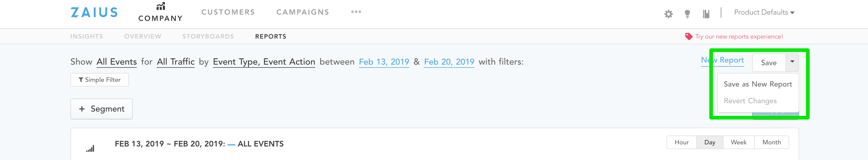This screenshot has width=868, height=160.
Task: Switch chart granularity to Week
Action: pos(739,142)
